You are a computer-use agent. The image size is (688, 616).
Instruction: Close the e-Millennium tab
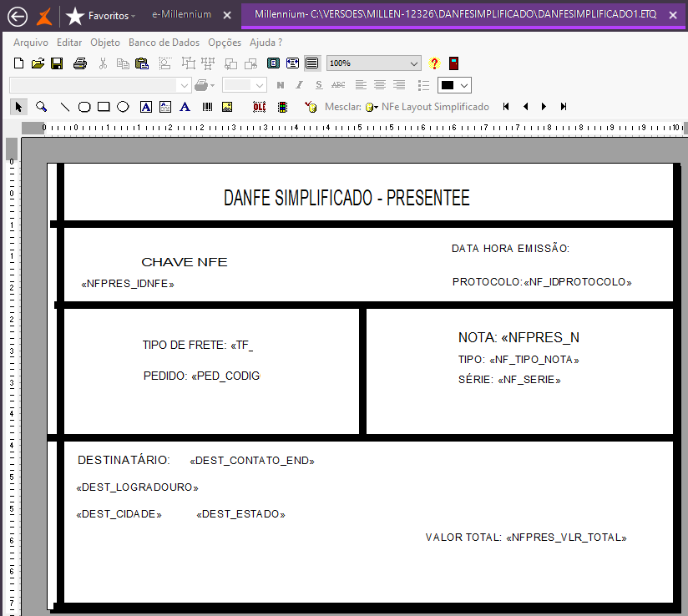tap(227, 15)
